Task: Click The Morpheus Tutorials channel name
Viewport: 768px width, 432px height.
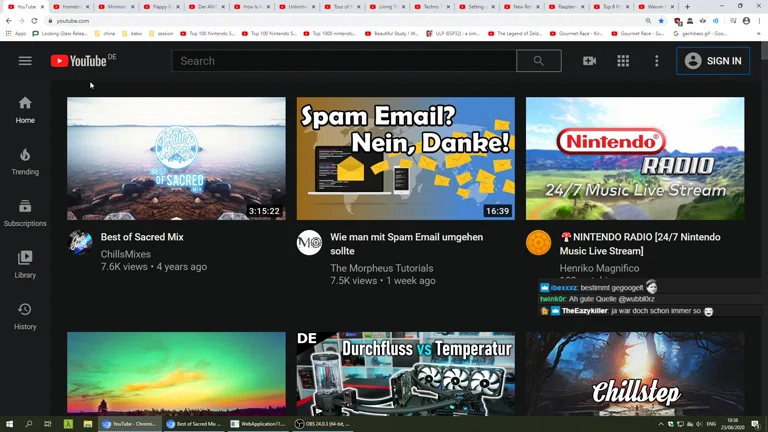Action: [x=382, y=268]
